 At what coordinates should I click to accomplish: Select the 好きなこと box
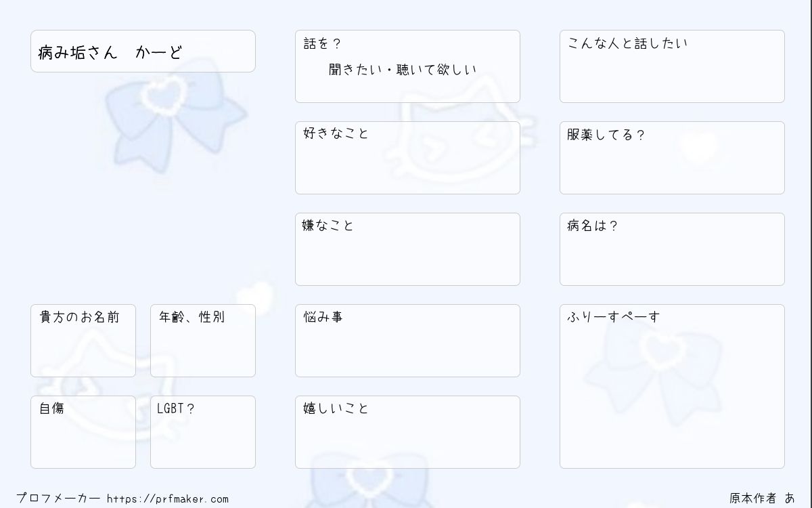tap(407, 158)
